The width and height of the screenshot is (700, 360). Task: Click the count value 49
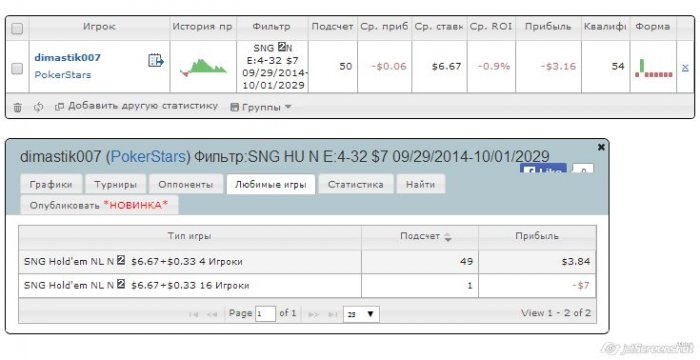pyautogui.click(x=467, y=262)
